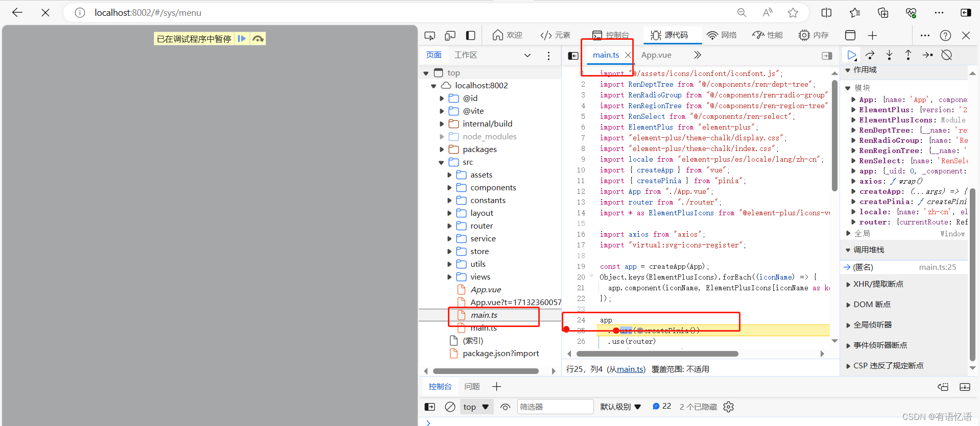Expand the RenSelect scope variable

853,161
